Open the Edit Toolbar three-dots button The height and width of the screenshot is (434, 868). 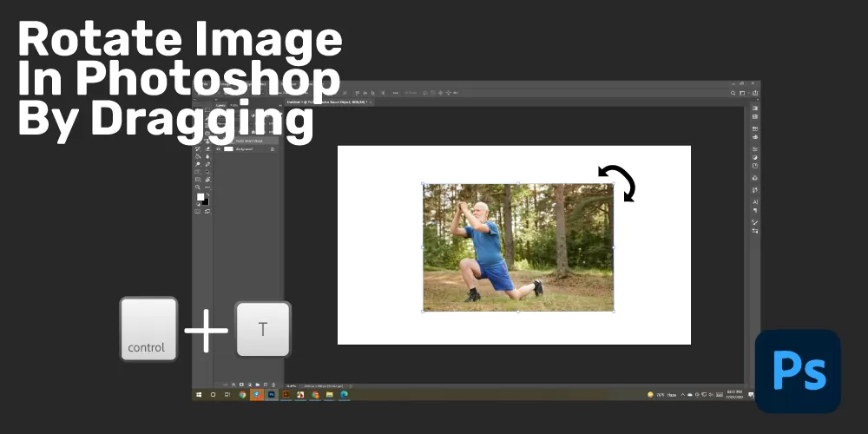[207, 187]
